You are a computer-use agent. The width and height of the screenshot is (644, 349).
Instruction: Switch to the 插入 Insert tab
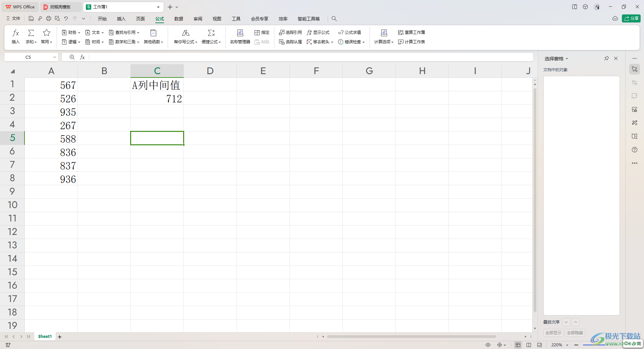121,19
